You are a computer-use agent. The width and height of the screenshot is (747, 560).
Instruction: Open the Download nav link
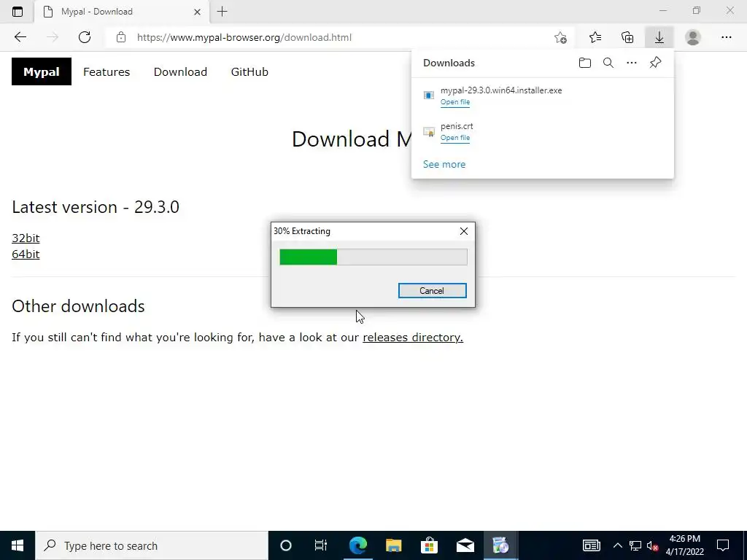[x=180, y=72]
